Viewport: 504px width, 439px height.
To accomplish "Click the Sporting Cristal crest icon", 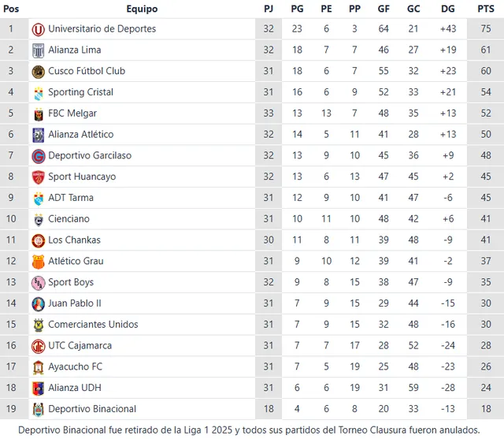I will point(38,93).
